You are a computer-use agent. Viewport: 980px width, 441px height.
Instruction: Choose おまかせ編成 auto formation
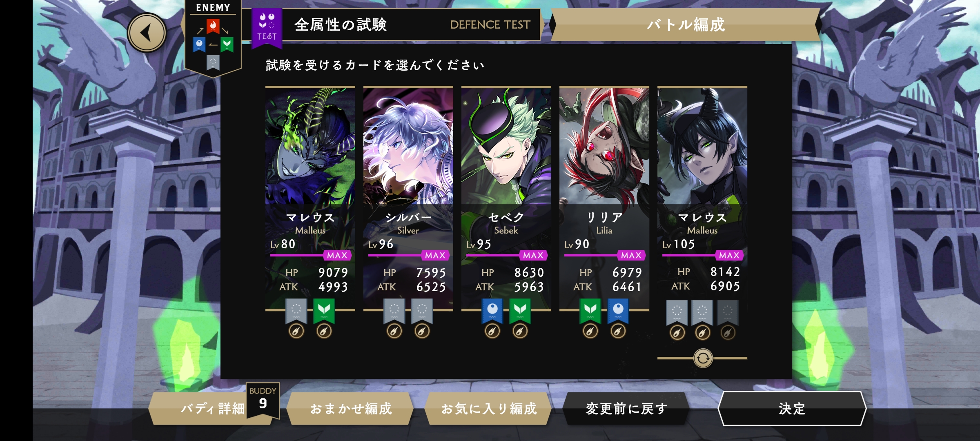point(350,408)
